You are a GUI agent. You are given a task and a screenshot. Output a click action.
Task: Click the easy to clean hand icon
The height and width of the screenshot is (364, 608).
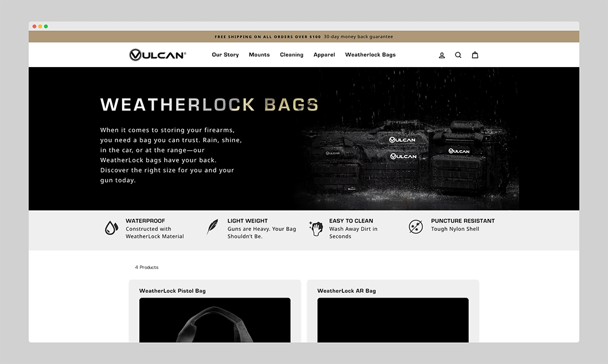(316, 228)
